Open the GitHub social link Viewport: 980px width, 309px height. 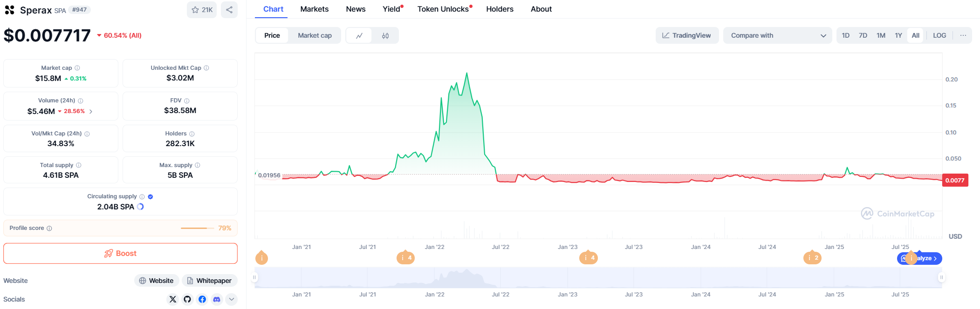[187, 299]
